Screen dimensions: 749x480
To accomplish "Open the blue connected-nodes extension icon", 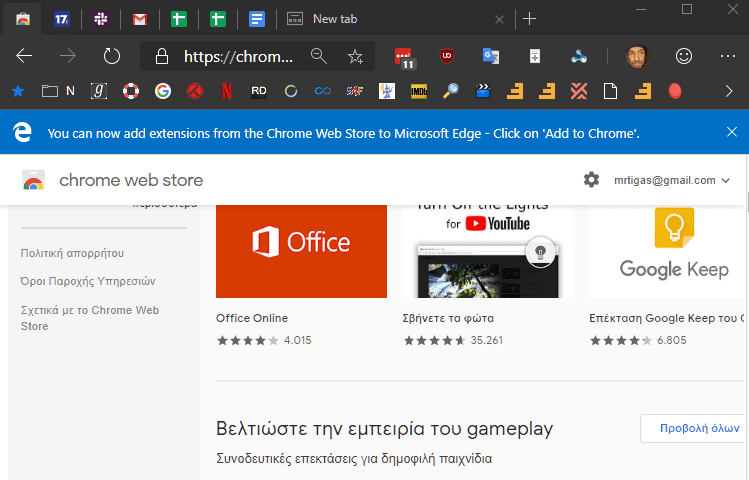I will (x=578, y=57).
